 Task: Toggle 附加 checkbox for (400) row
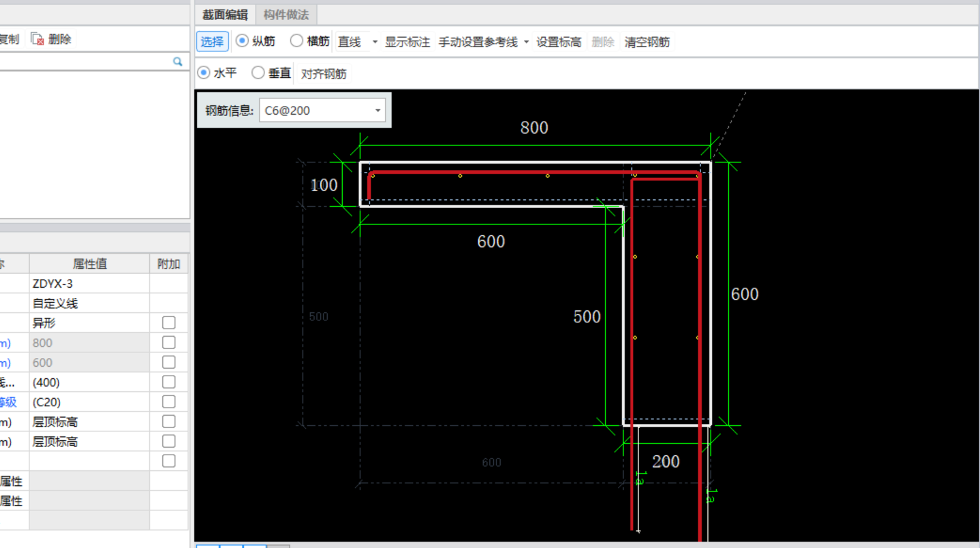[169, 382]
